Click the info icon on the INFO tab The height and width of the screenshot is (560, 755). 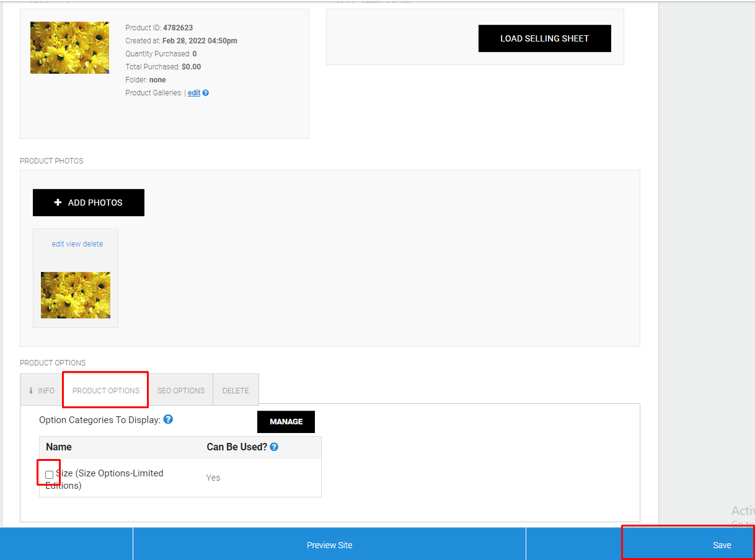pos(32,390)
